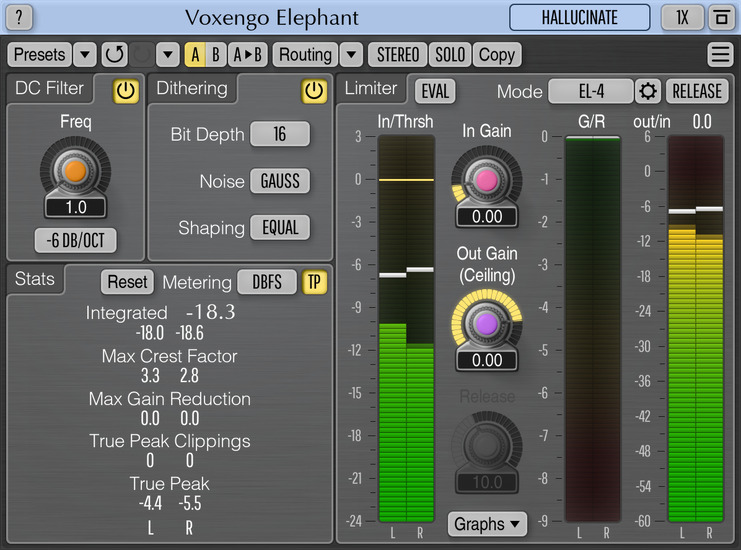Click the STEREO channel group button

[x=398, y=55]
